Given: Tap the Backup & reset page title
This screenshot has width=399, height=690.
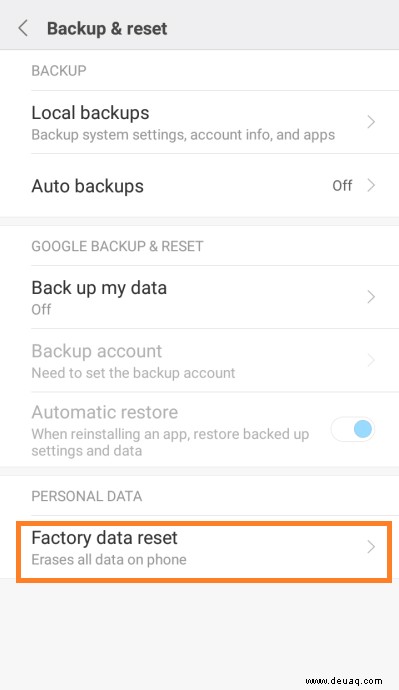Looking at the screenshot, I should click(107, 29).
